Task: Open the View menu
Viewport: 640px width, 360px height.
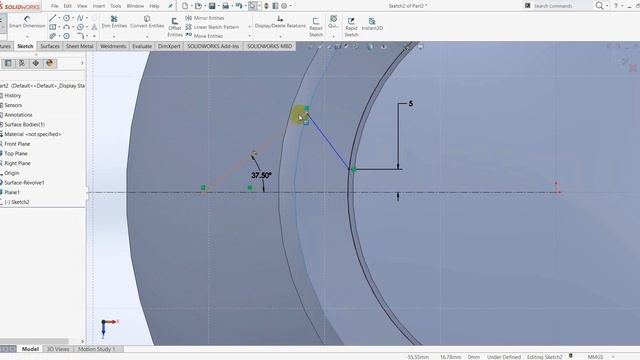Action: coord(82,6)
